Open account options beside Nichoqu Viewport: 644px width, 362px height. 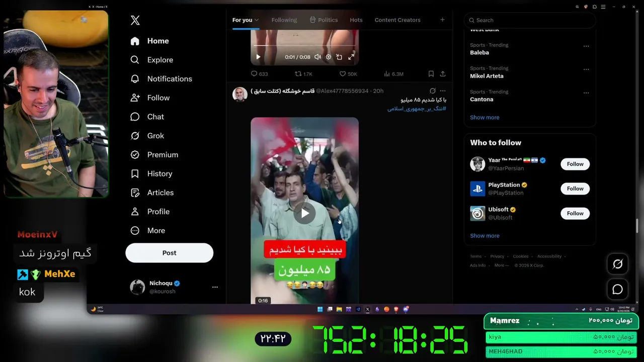pos(215,287)
